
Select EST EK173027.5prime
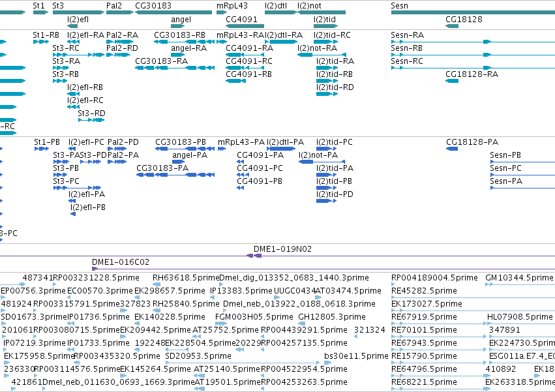tap(427, 304)
